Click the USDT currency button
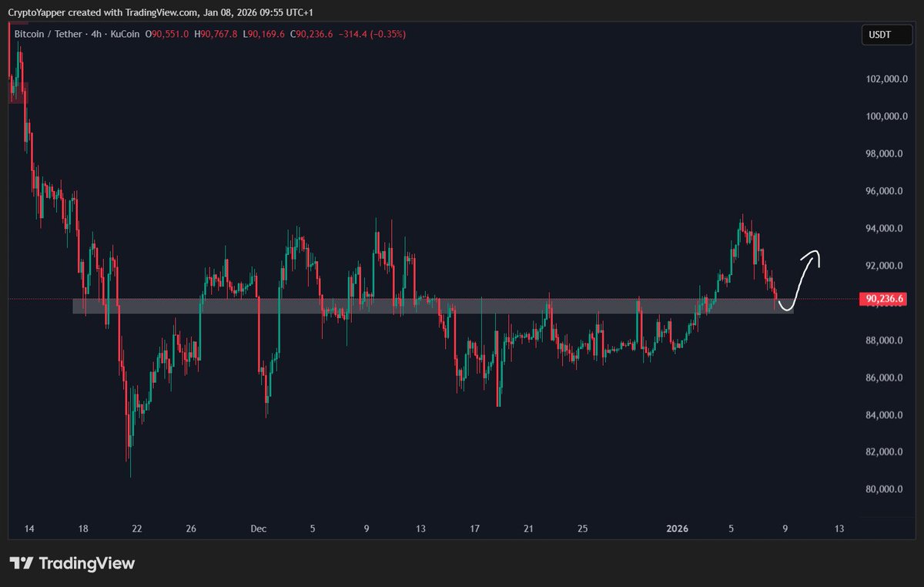This screenshot has width=924, height=587. tap(886, 34)
